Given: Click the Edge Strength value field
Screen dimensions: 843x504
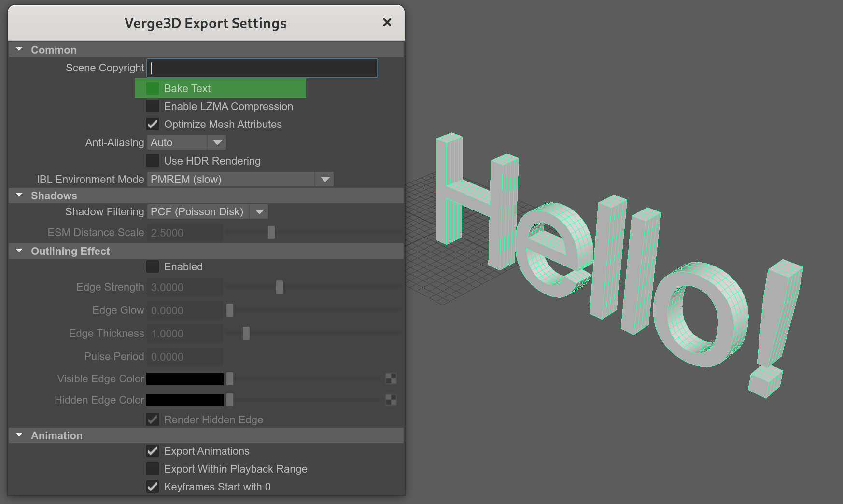Looking at the screenshot, I should pos(185,287).
